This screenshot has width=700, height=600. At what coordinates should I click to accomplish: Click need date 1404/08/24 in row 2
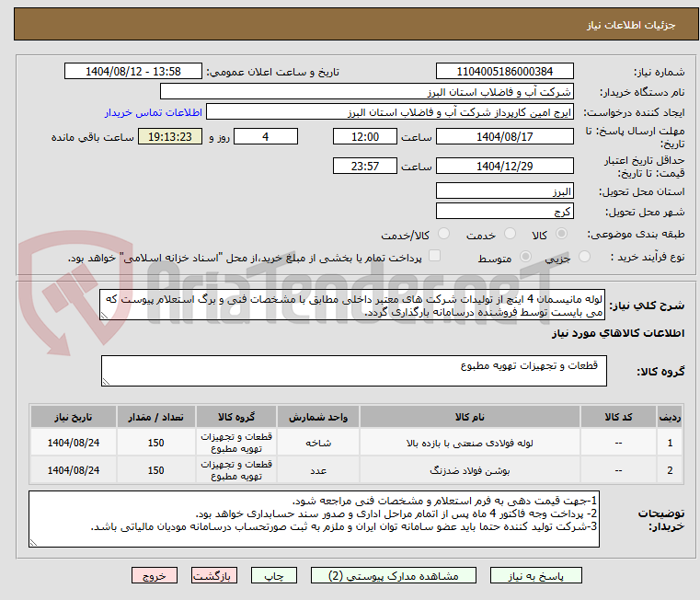[74, 470]
